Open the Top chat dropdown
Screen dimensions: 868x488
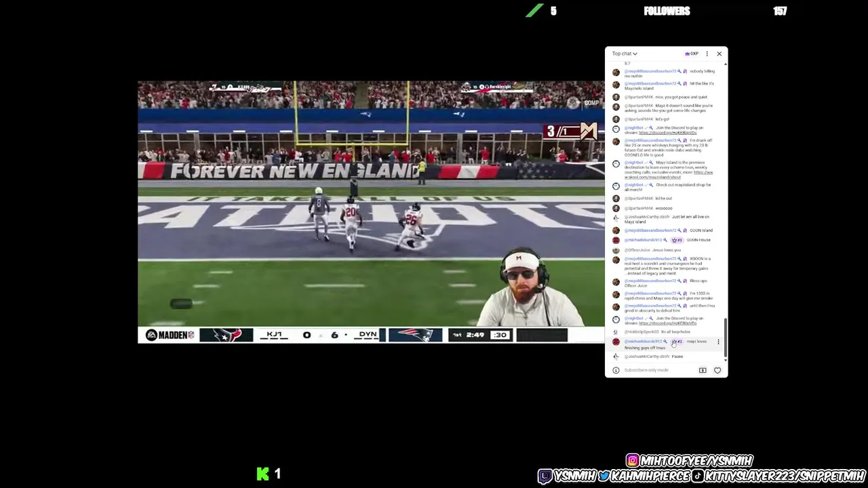[x=625, y=54]
